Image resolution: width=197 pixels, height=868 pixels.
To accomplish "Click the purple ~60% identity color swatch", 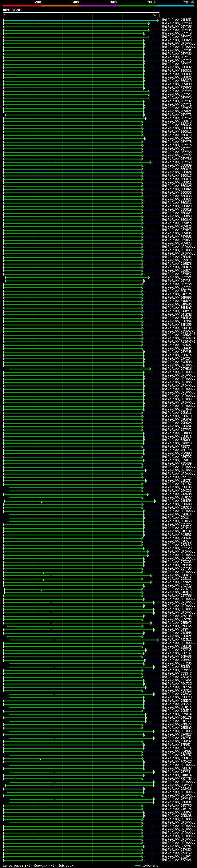I will [99, 6].
